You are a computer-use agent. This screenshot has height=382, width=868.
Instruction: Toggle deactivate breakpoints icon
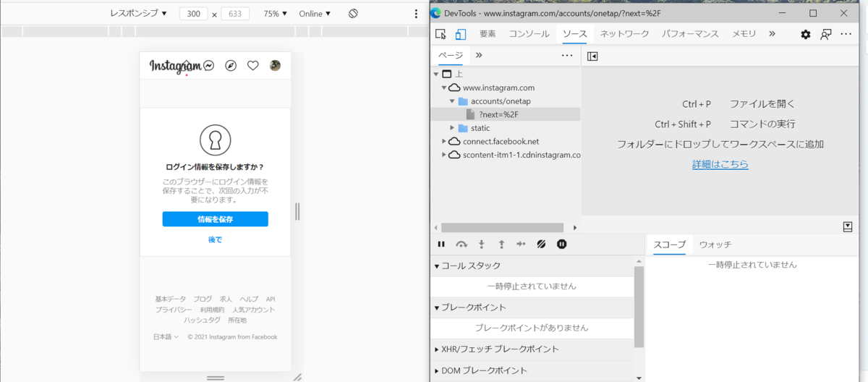[541, 245]
